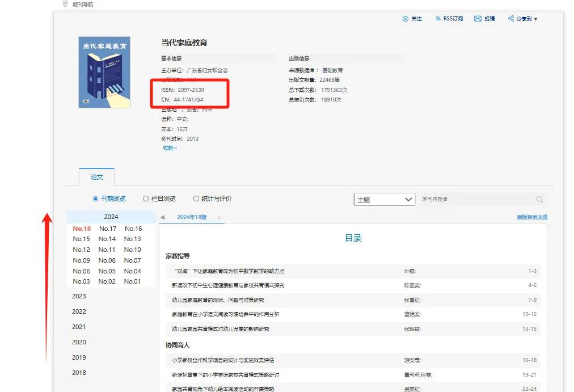574x392 pixels.
Task: Open article 幼儿园家园共育模式对幼儿发展的影响研究
Action: [x=221, y=329]
